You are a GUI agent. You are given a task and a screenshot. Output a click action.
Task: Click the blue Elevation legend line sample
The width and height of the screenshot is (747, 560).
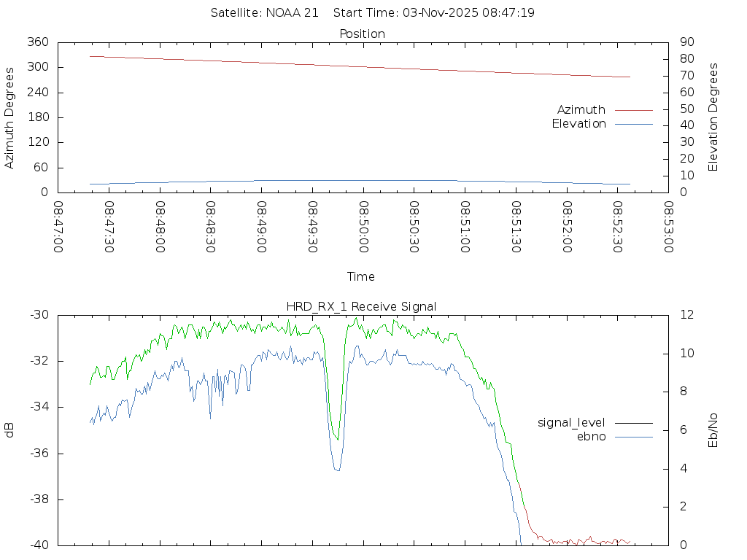pyautogui.click(x=633, y=124)
